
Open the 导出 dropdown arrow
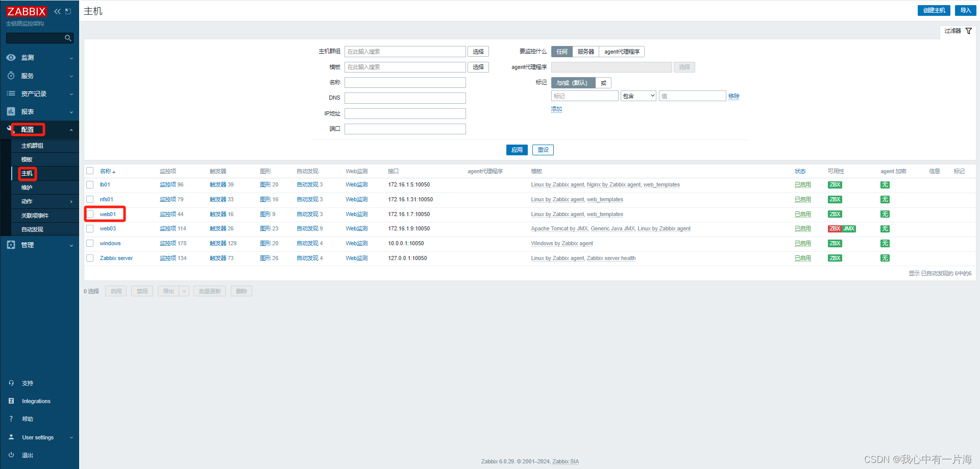(184, 291)
